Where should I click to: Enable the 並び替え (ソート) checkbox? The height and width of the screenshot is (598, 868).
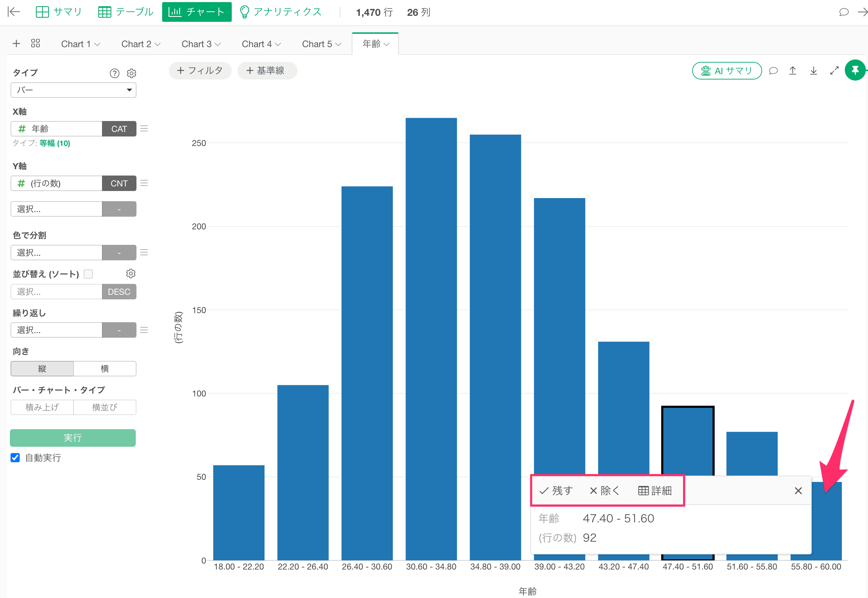(88, 274)
